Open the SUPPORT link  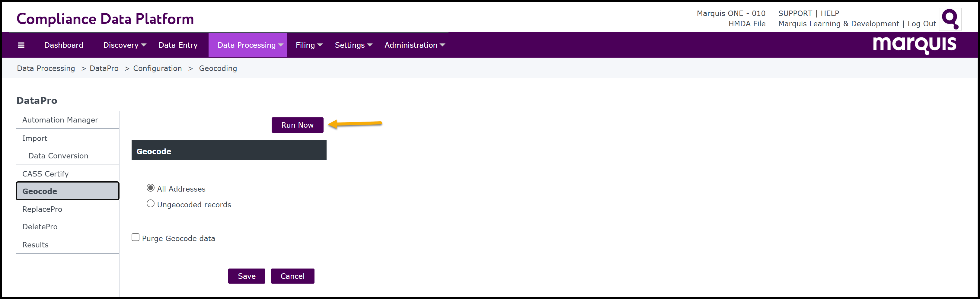[x=795, y=13]
